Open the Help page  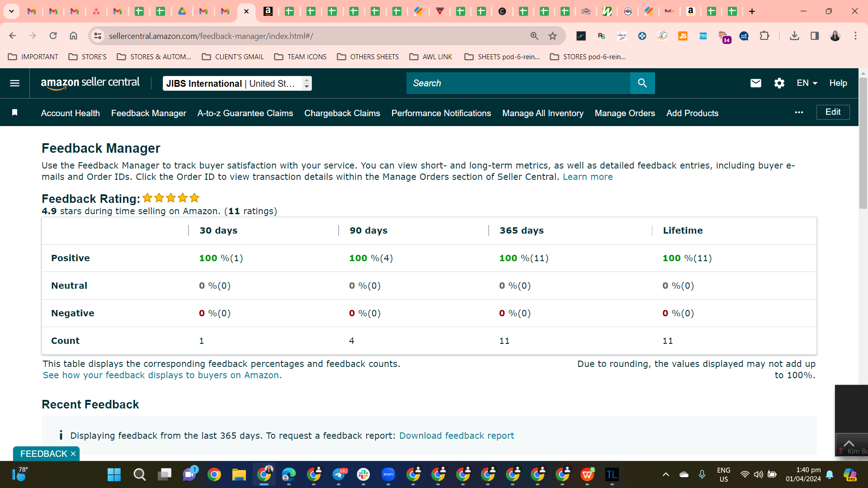838,83
